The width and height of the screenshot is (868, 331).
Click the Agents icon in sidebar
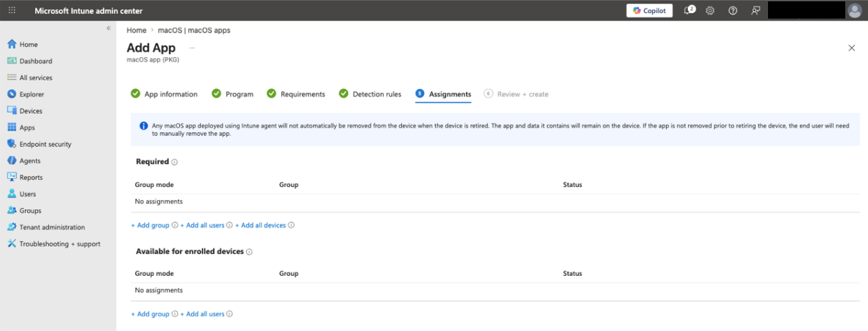[x=12, y=161]
